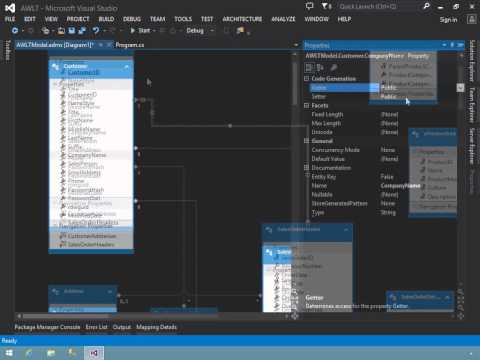Open the Getter value dropdown arrow
Image resolution: width=480 pixels, height=360 pixels.
460,88
